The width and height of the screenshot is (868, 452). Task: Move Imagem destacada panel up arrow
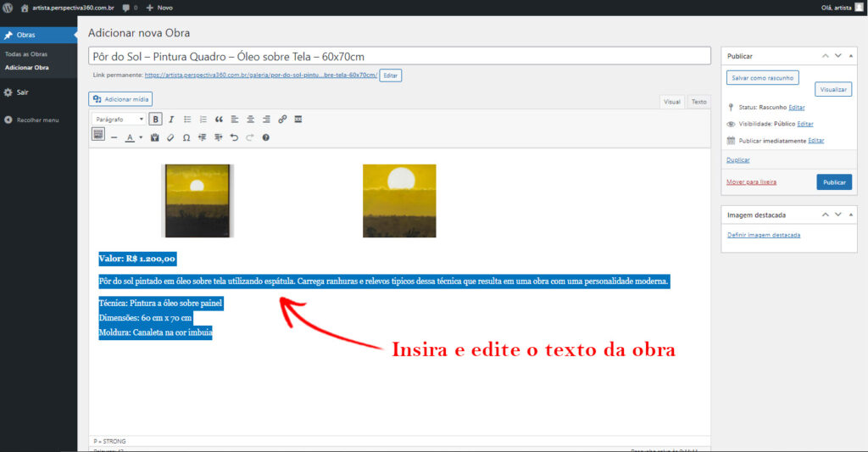[x=826, y=215]
